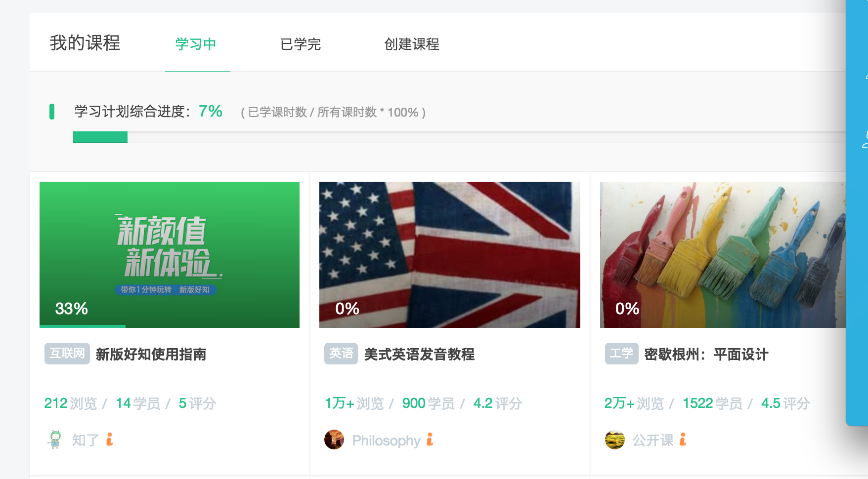Select the 工学 category tag
Image resolution: width=868 pixels, height=479 pixels.
tap(622, 354)
